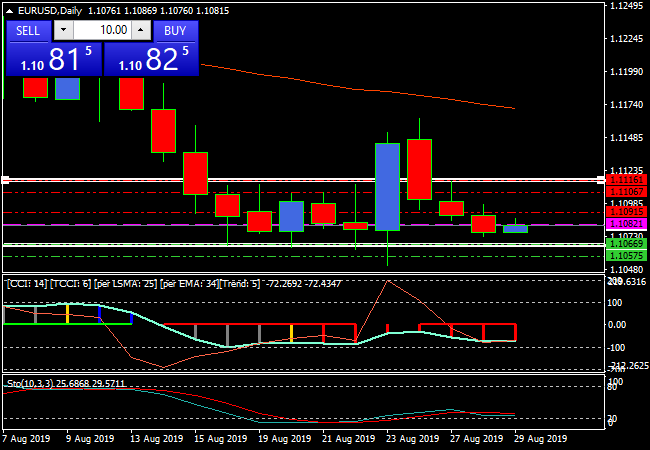Select the magenta 1.10821 price label
The width and height of the screenshot is (650, 450).
[626, 224]
